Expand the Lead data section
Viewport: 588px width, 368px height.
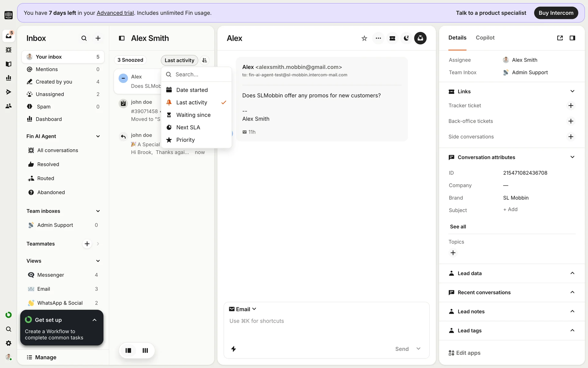point(572,273)
